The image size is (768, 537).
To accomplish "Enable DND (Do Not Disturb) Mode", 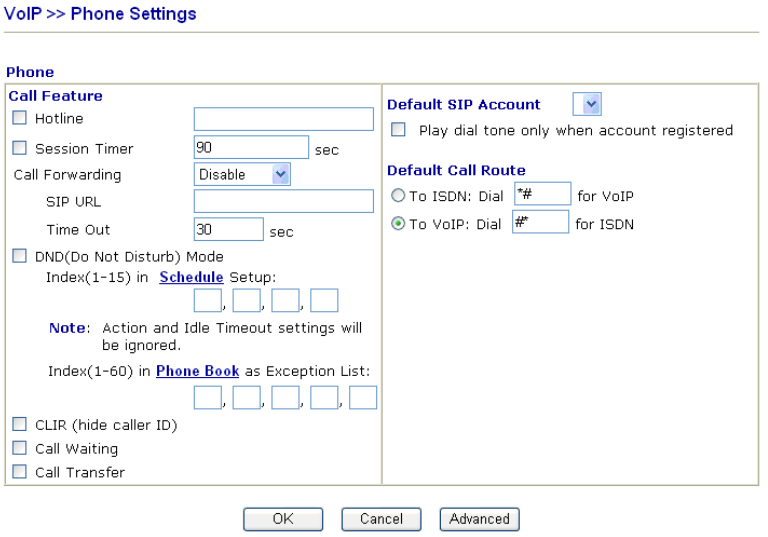I will click(21, 257).
